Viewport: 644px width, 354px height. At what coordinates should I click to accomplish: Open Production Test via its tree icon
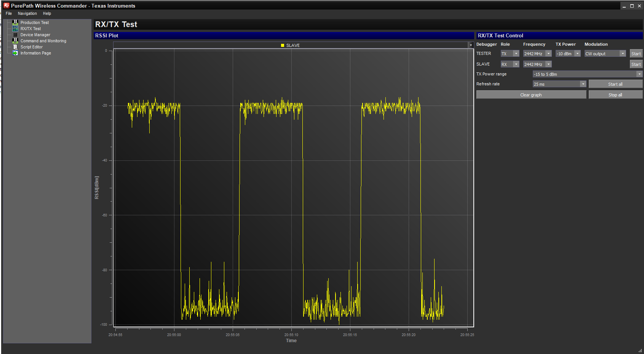pyautogui.click(x=15, y=22)
